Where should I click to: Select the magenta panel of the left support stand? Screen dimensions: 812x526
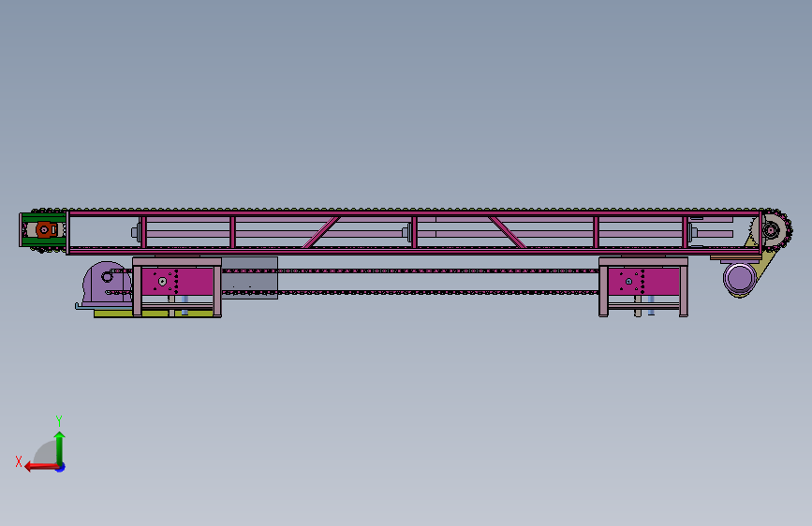(x=178, y=282)
